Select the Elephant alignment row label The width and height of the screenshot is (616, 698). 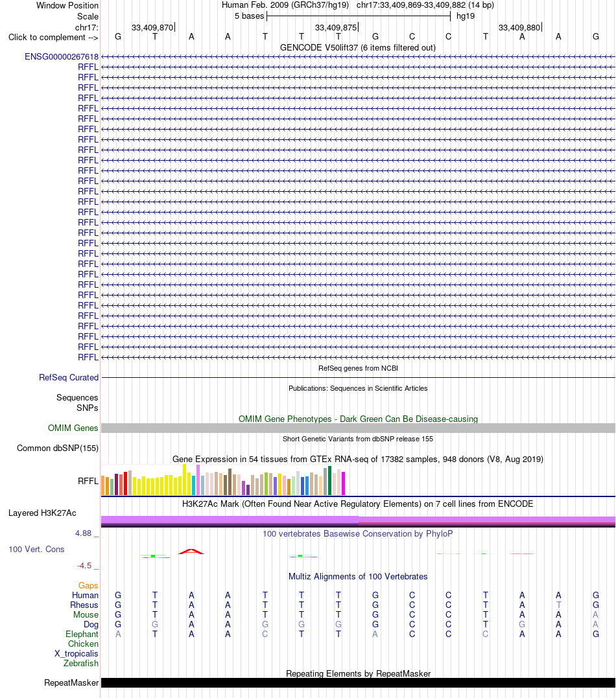coord(82,634)
